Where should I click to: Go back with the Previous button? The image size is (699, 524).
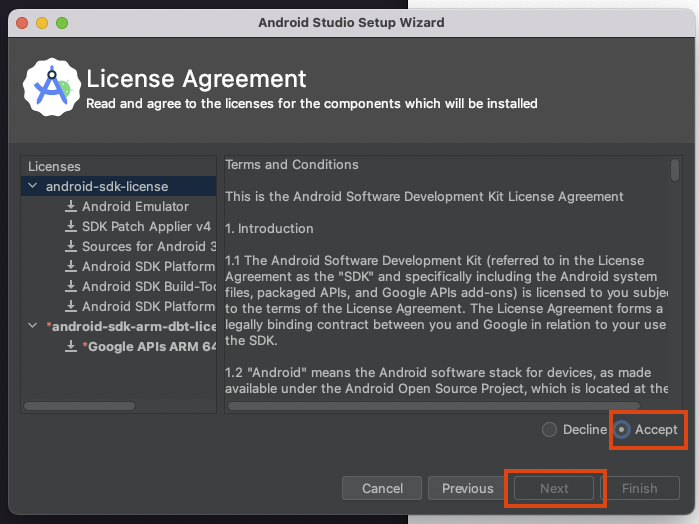(468, 488)
